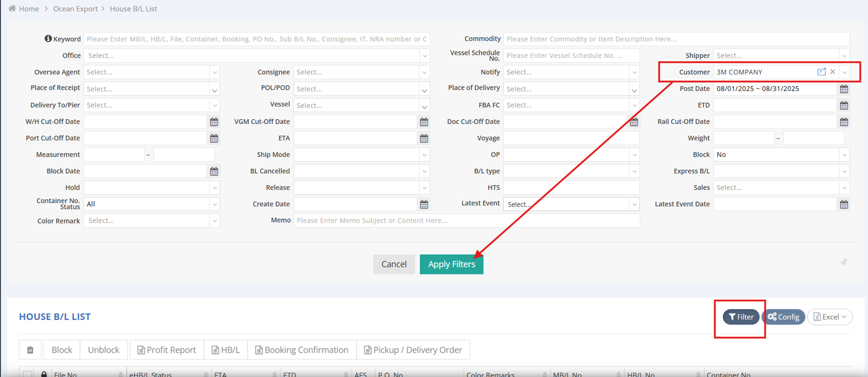Go to Ocean Export breadcrumb

pos(75,9)
